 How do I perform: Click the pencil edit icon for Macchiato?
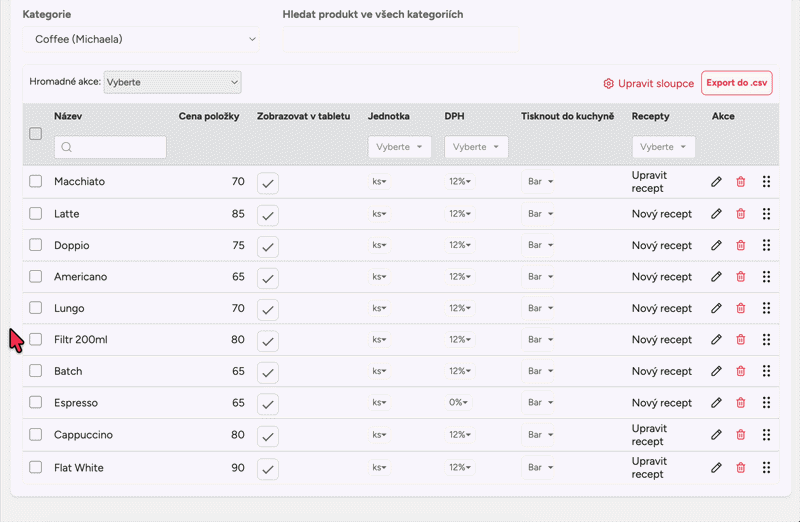(x=716, y=182)
